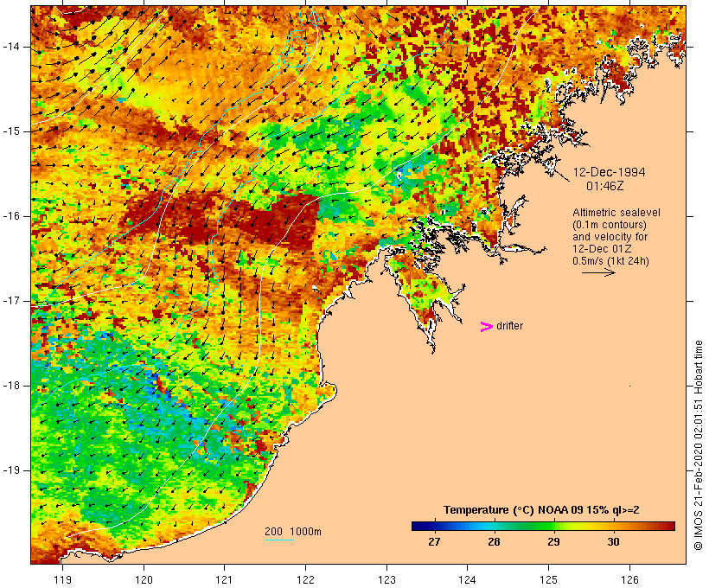Viewport: 709px width, 588px height.
Task: Click the colorbar label '28'
Action: (x=494, y=542)
